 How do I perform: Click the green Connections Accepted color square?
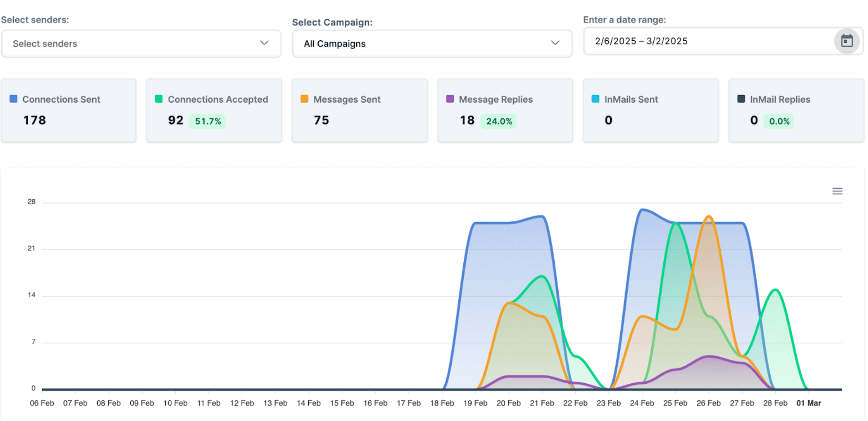click(x=159, y=99)
